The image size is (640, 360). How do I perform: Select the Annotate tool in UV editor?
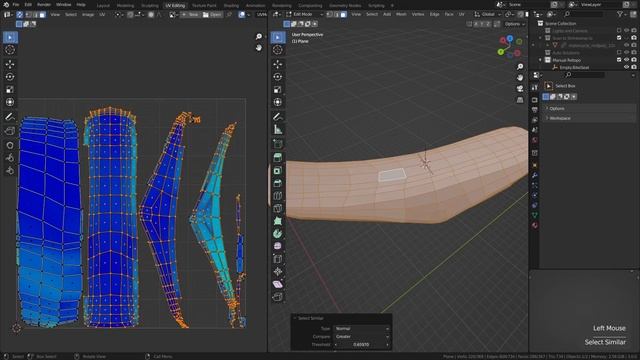(x=10, y=117)
